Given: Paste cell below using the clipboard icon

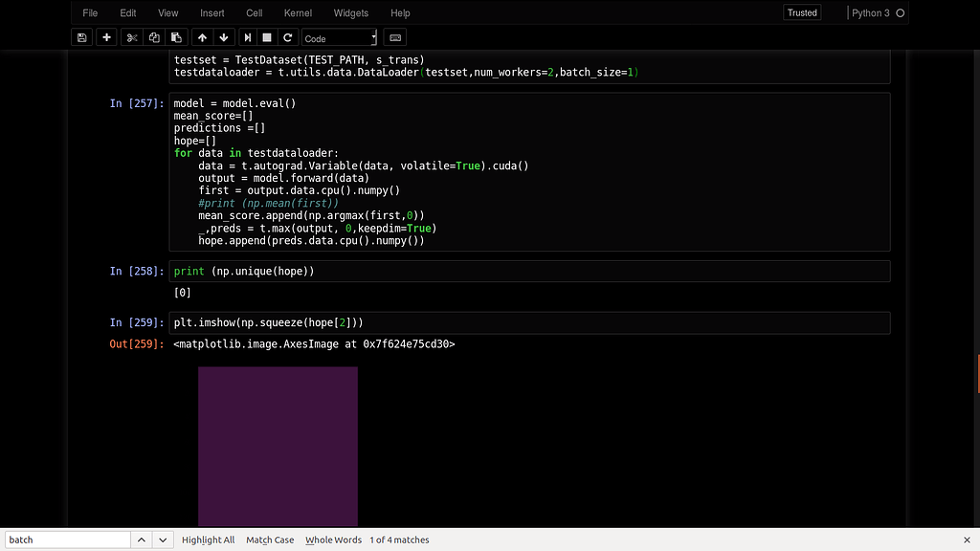Looking at the screenshot, I should (176, 37).
